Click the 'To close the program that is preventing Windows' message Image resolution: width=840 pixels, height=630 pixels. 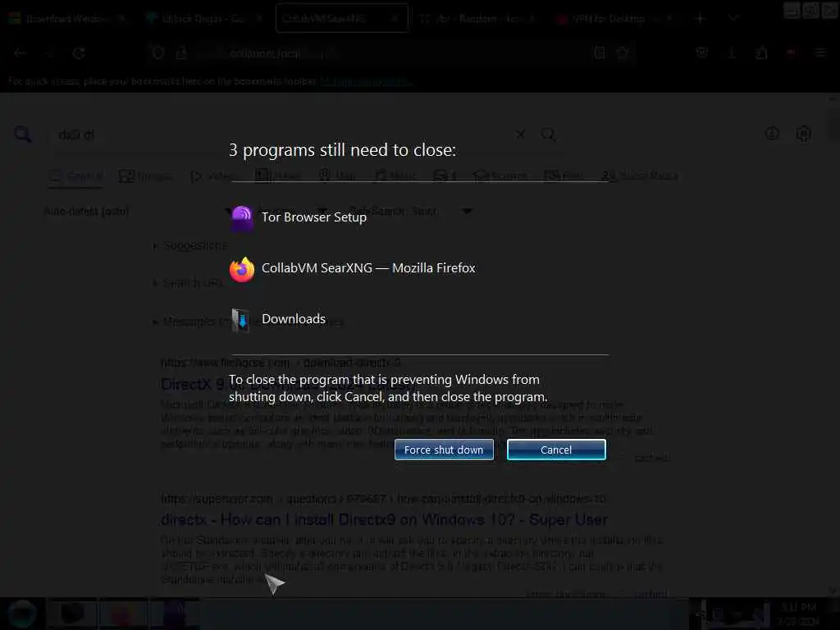[388, 388]
